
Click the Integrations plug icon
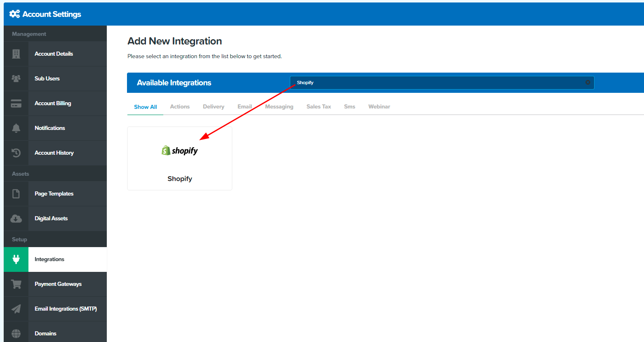[16, 259]
